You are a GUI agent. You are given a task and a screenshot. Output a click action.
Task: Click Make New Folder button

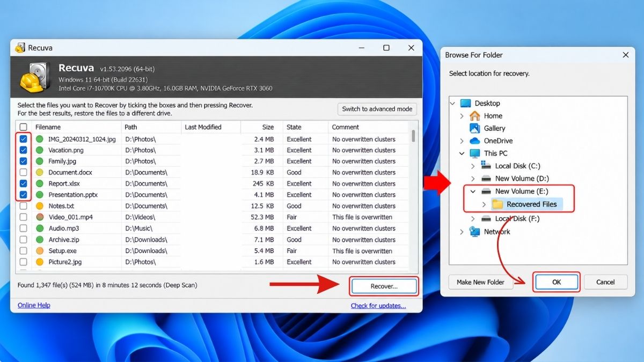pos(480,282)
